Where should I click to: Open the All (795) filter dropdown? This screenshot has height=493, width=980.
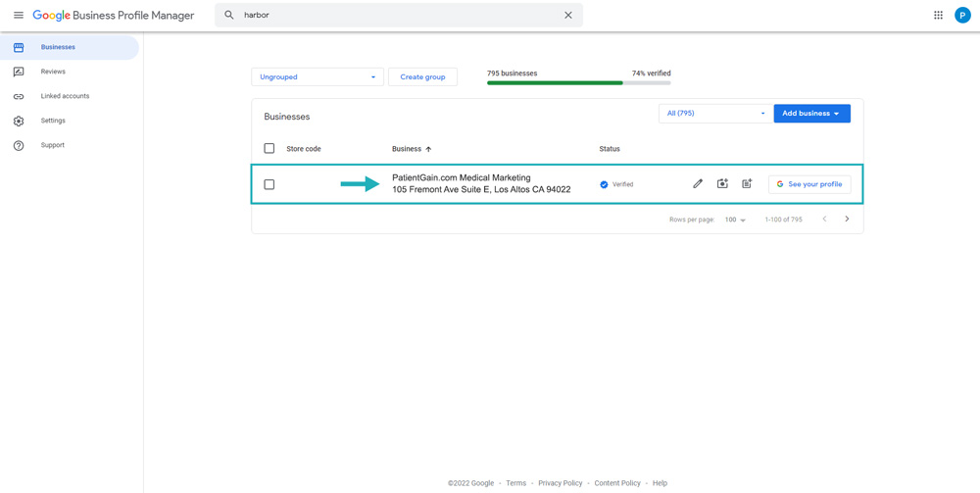(715, 113)
